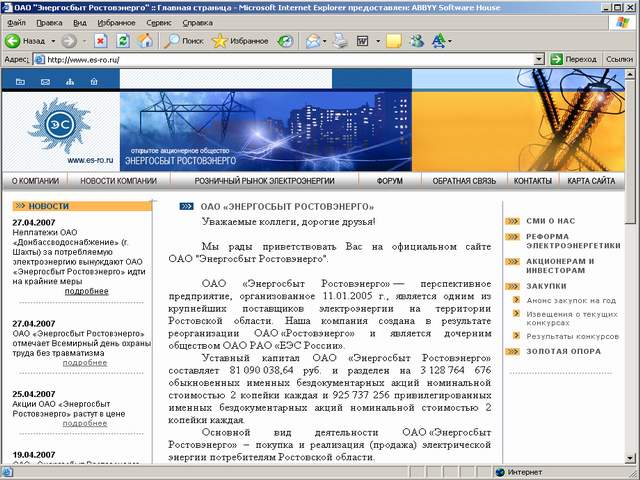The height and width of the screenshot is (480, 640).
Task: Open the Back button history dropdown arrow
Action: 53,41
